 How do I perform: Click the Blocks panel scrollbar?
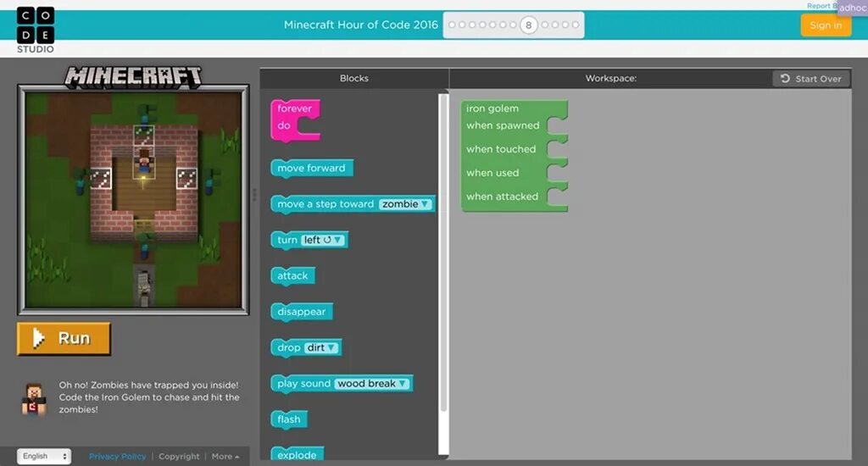pyautogui.click(x=442, y=252)
